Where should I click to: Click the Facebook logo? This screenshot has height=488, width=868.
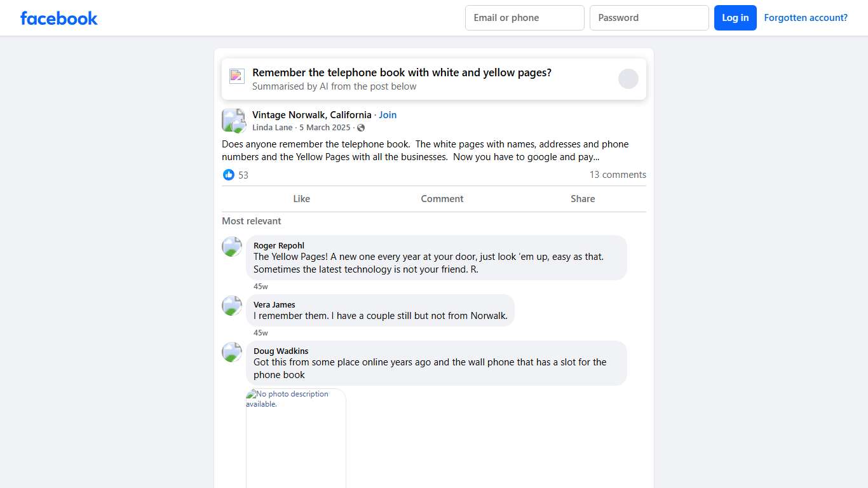[x=59, y=18]
